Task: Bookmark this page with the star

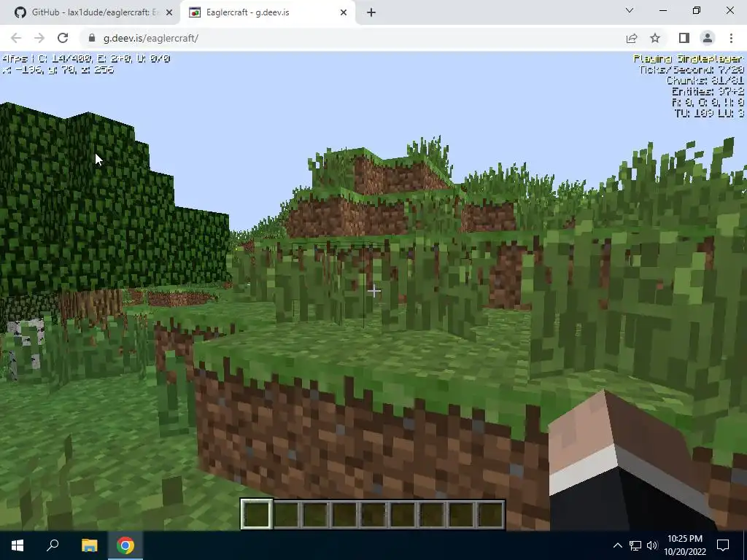Action: [655, 38]
